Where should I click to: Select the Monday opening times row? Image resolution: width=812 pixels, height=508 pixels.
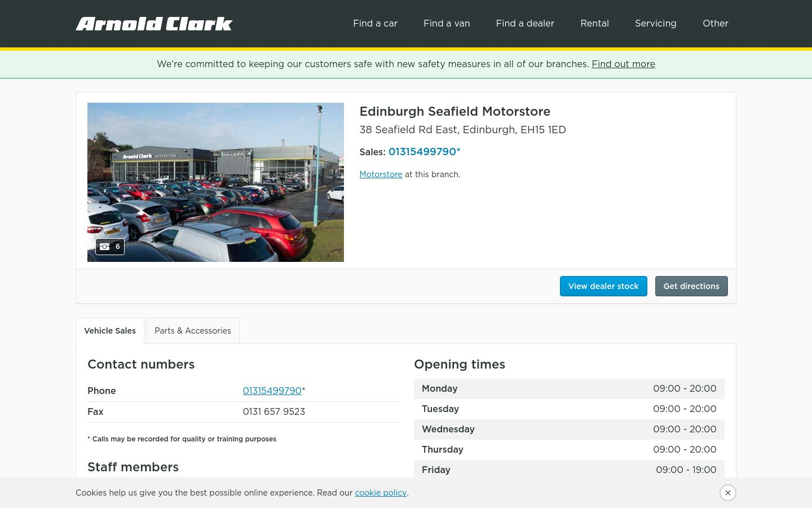click(569, 389)
